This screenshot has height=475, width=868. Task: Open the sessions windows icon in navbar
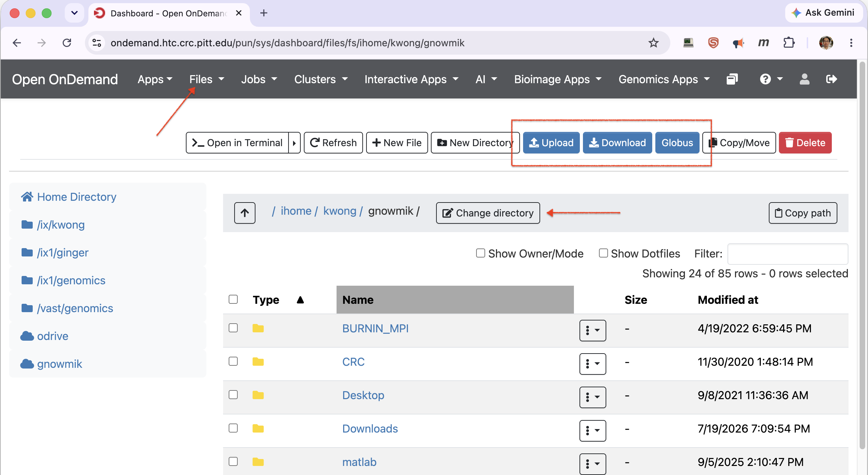tap(732, 79)
